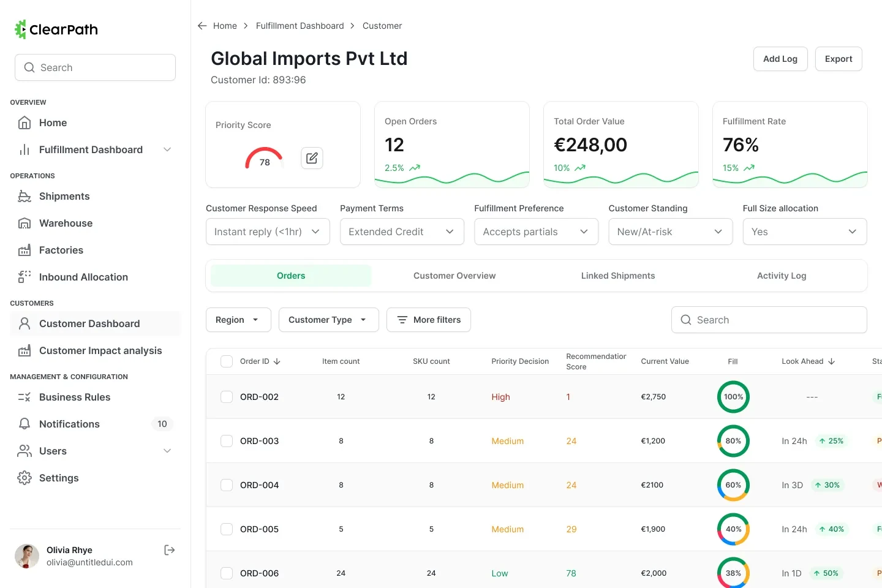Click the Add Log button
Viewport: 882px width, 588px height.
pyautogui.click(x=780, y=59)
